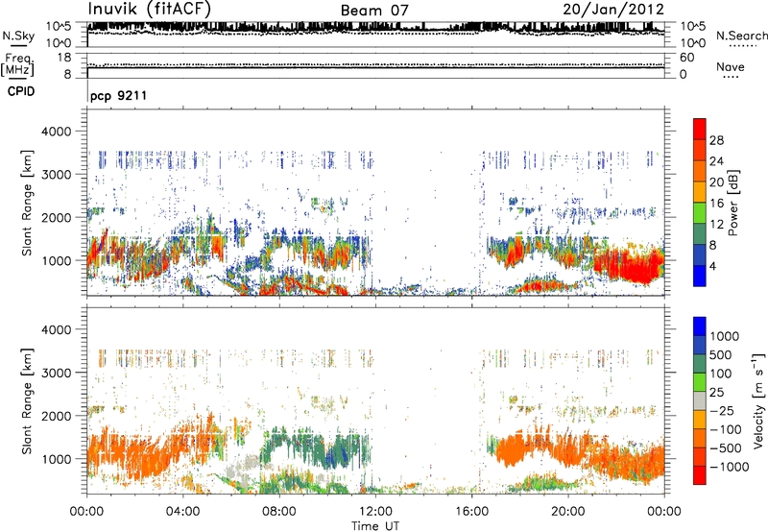Image resolution: width=768 pixels, height=532 pixels.
Task: Click the '4000' tick on power panel axis
Action: coord(56,132)
